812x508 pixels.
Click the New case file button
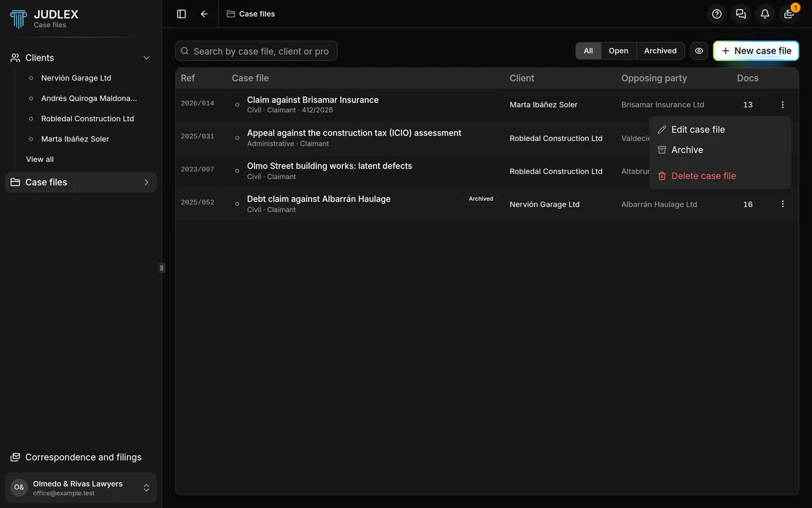click(x=756, y=51)
